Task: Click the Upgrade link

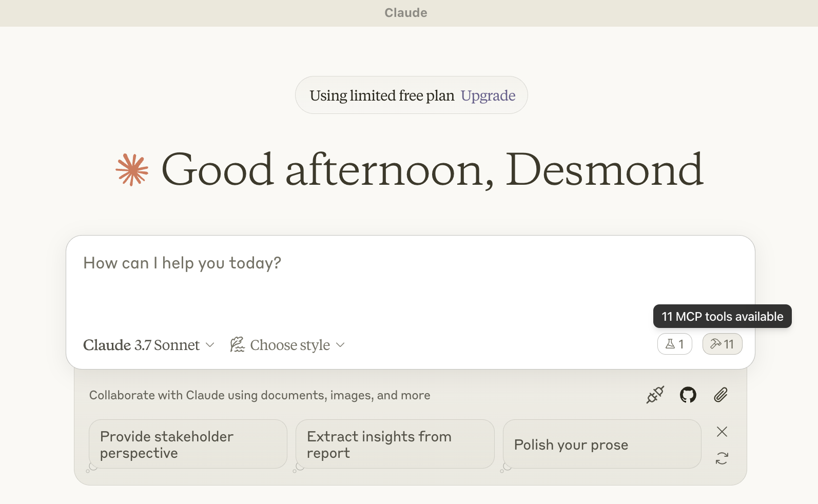Action: click(488, 95)
